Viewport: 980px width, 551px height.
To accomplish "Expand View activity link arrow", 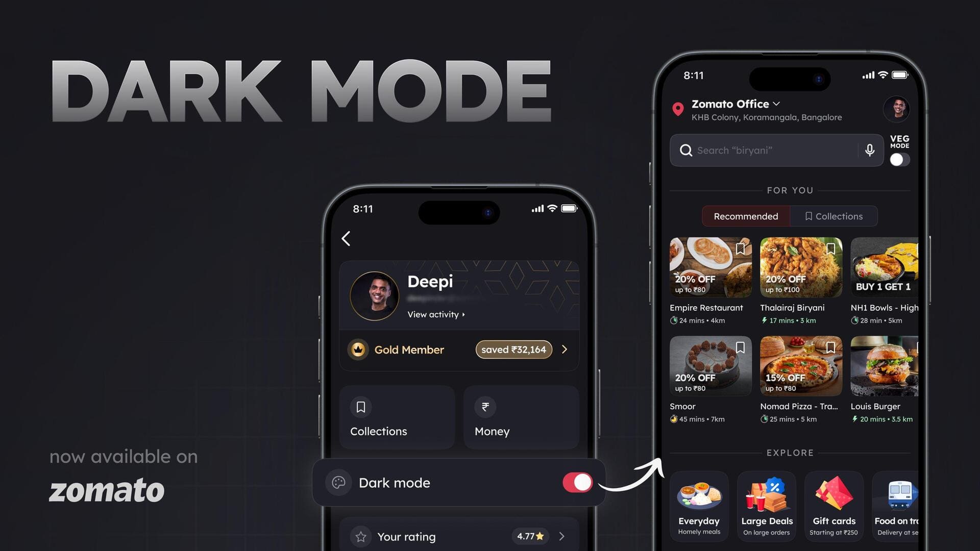I will coord(466,314).
